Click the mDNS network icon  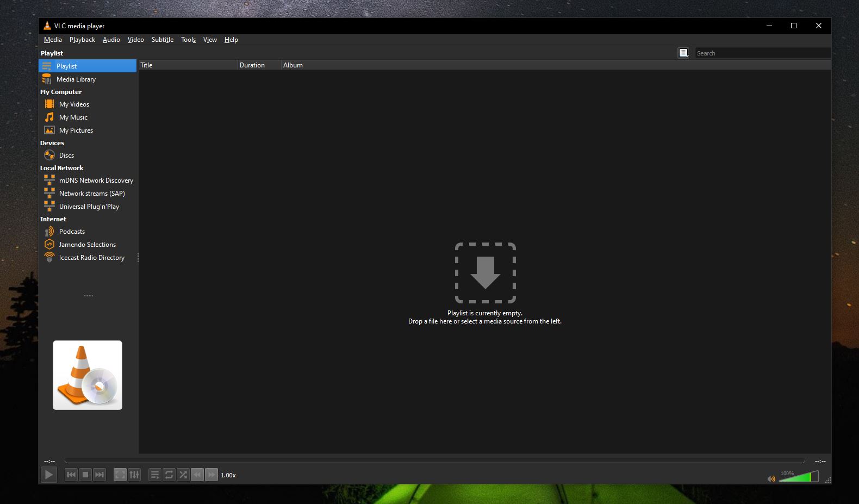tap(49, 180)
